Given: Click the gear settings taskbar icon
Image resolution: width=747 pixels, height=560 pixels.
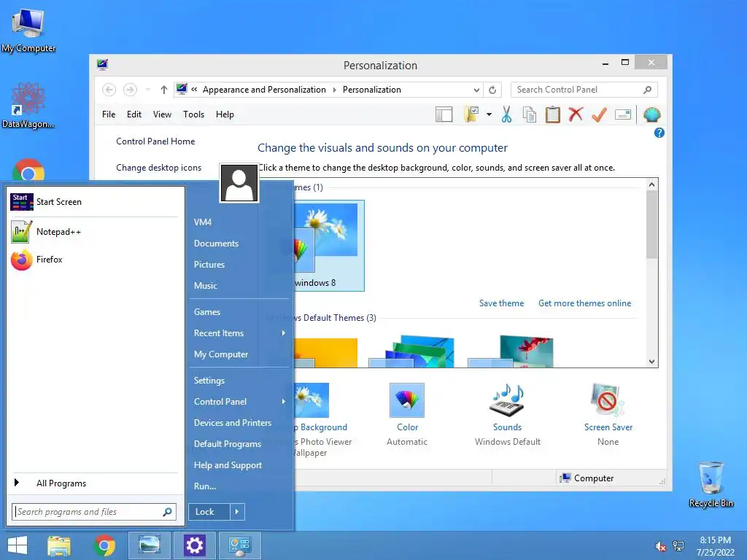Looking at the screenshot, I should (x=194, y=545).
